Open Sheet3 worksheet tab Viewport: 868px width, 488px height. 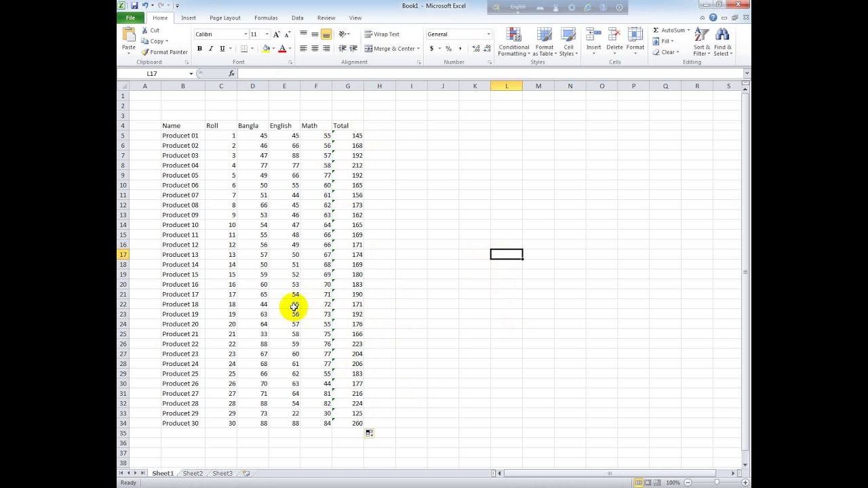tap(222, 473)
